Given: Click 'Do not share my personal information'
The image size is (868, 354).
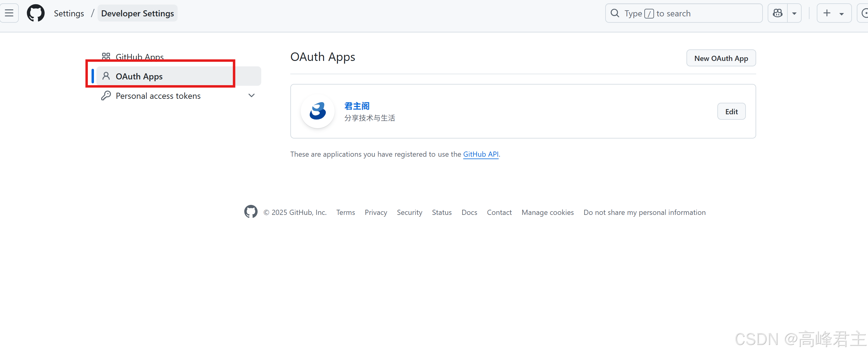Looking at the screenshot, I should coord(644,212).
